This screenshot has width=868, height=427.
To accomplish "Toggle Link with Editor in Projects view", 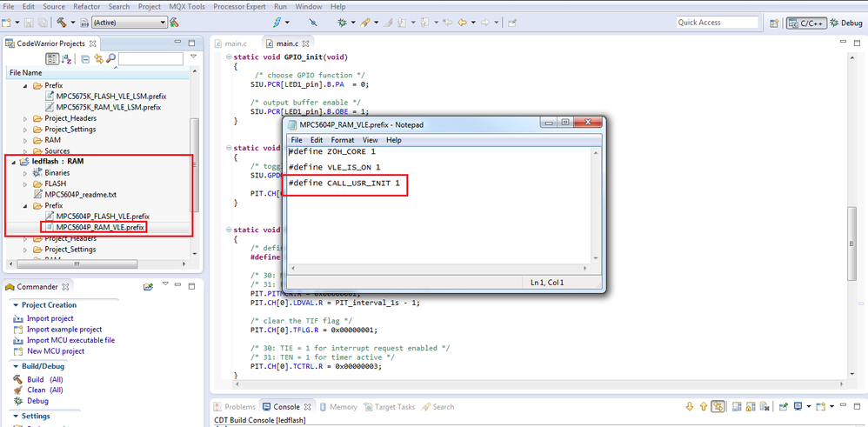I will click(x=98, y=59).
